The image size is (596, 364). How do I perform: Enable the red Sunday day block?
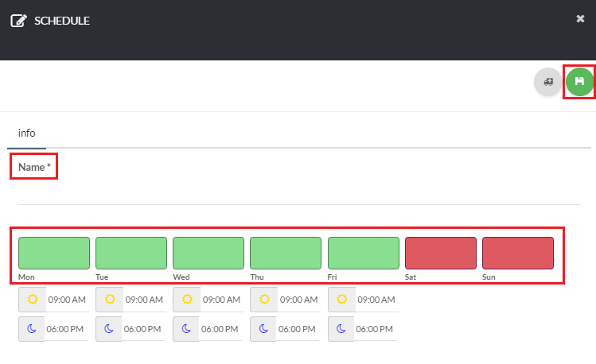[x=518, y=253]
